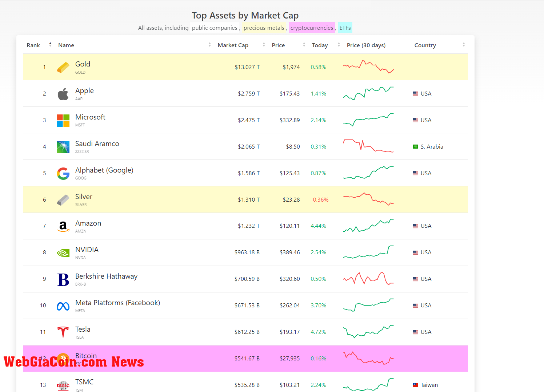Click the TSMC logo icon

[63, 385]
